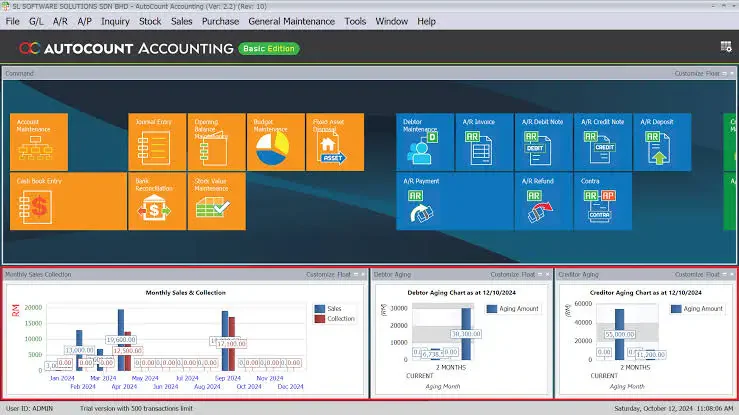Open the G/L menu
The width and height of the screenshot is (739, 415).
pyautogui.click(x=36, y=21)
